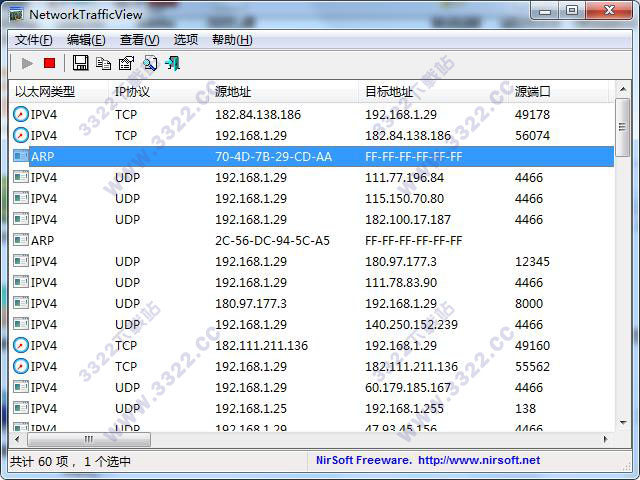Open the Properties toolbar icon
The width and height of the screenshot is (640, 480).
point(126,63)
